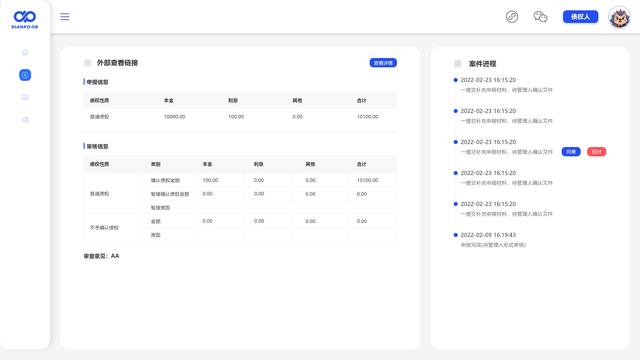Click the 审核信息 section heading
Image resolution: width=640 pixels, height=360 pixels.
[x=98, y=146]
